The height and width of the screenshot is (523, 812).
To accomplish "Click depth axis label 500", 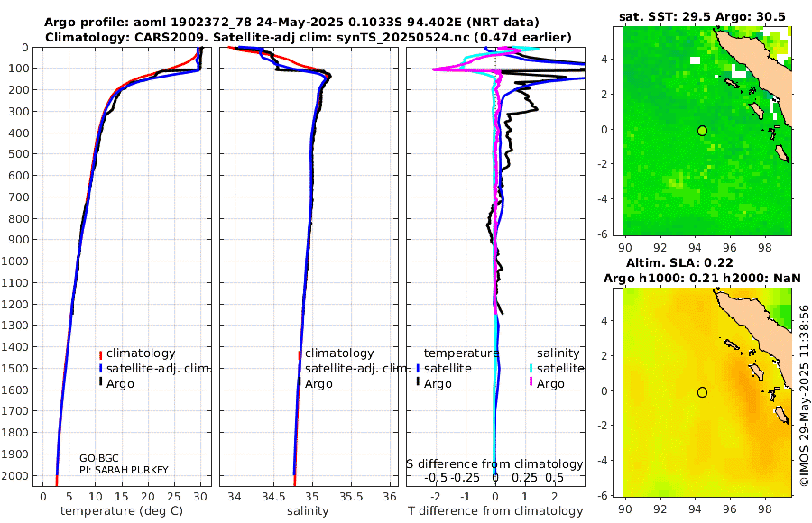I will tap(21, 154).
